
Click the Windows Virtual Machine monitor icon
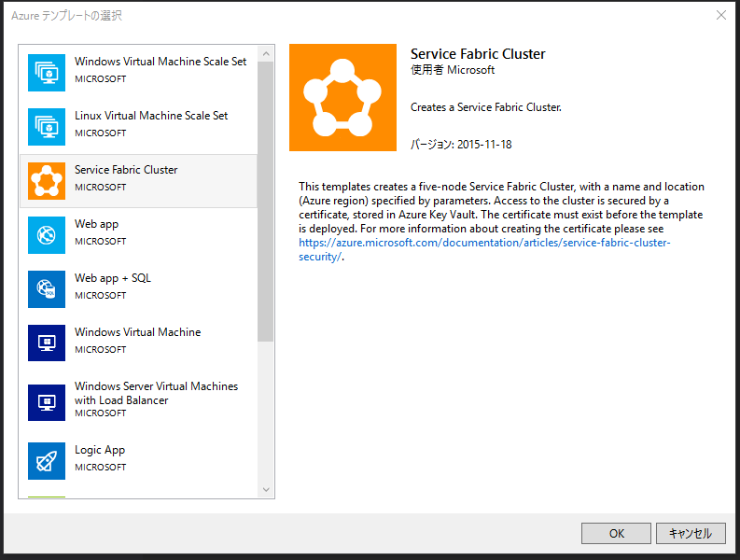click(47, 343)
